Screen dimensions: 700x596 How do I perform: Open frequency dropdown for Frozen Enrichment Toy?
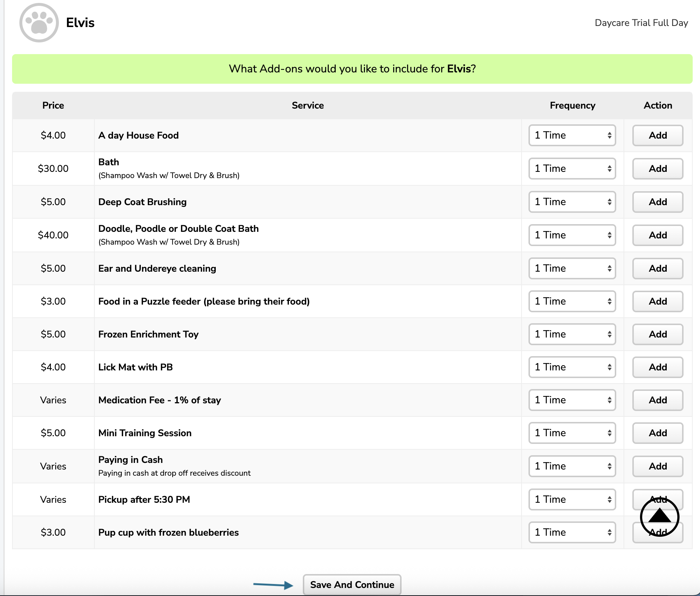pos(572,334)
